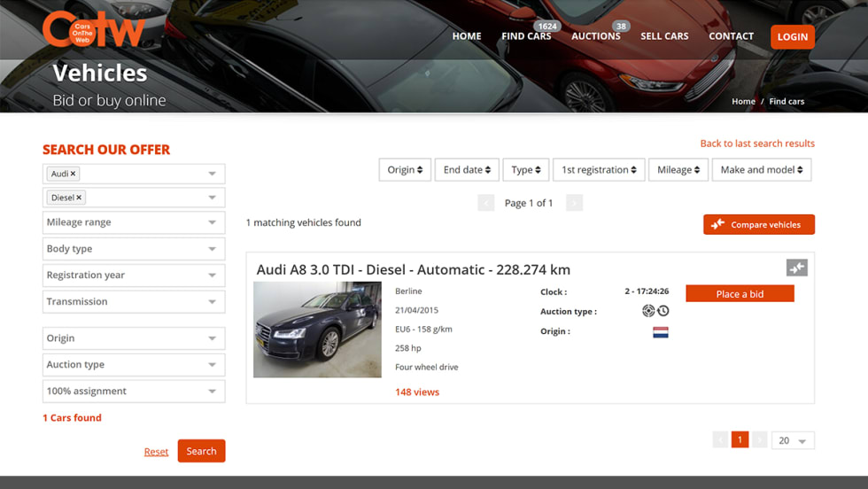Viewport: 868px width, 489px height.
Task: Open the Body type dropdown
Action: 134,249
